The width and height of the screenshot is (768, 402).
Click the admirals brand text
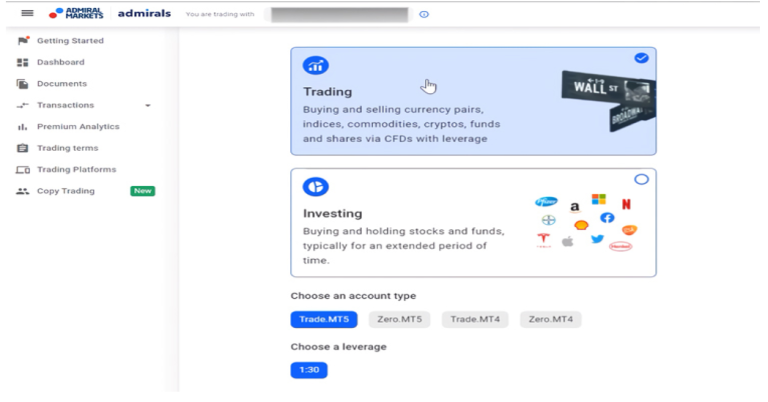144,13
